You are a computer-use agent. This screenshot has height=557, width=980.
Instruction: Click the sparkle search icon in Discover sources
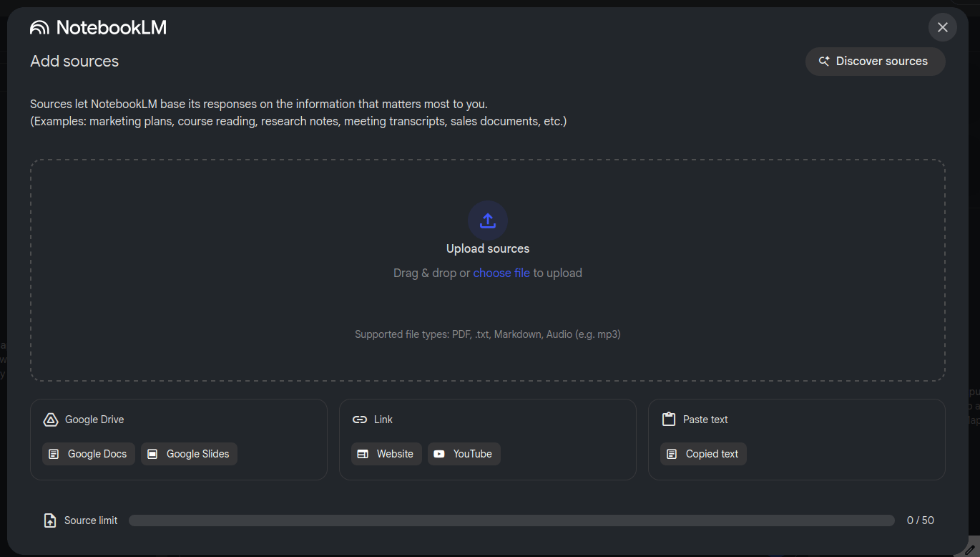point(824,62)
